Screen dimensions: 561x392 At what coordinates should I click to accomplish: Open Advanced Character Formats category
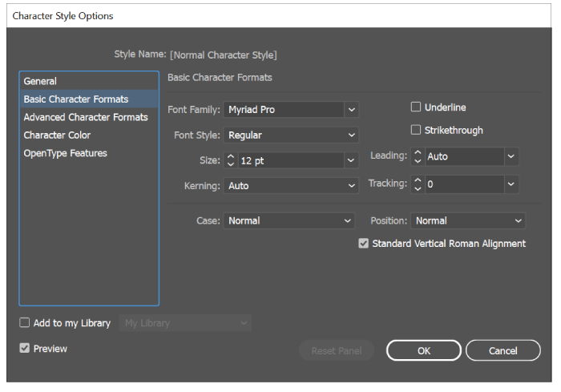pos(89,117)
